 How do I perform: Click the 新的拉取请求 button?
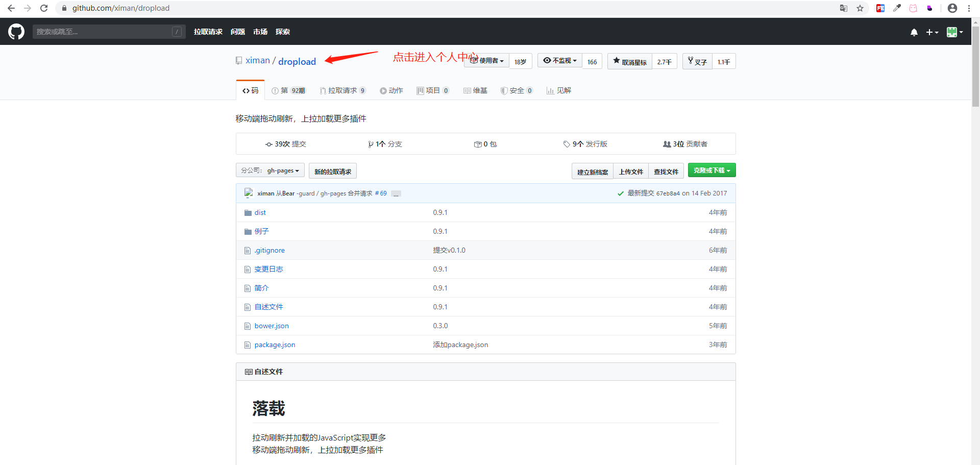(x=332, y=170)
